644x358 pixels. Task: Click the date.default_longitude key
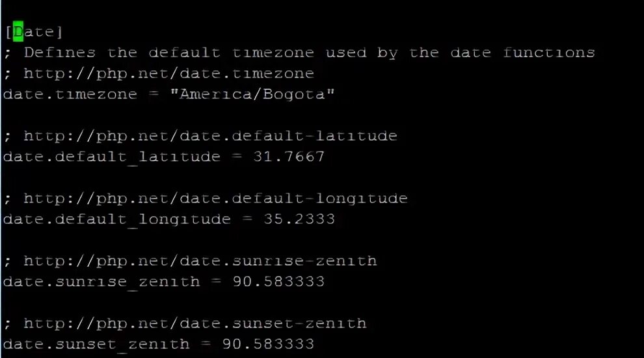[x=117, y=219]
